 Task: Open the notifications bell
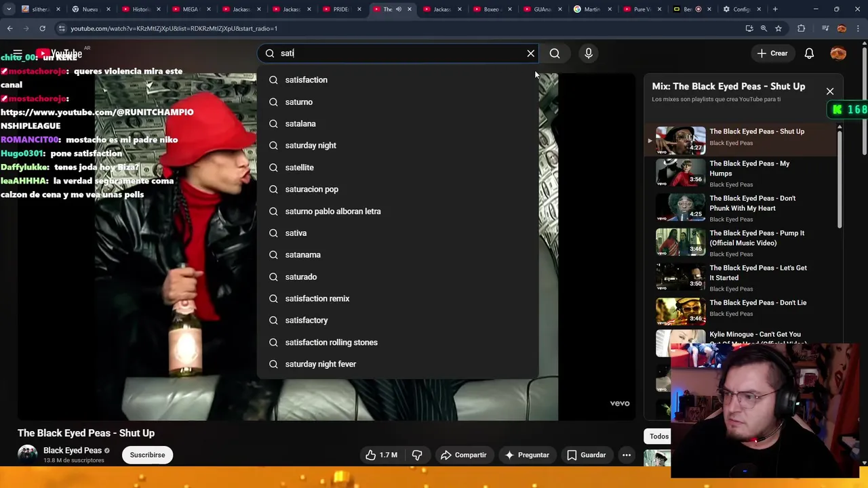809,53
